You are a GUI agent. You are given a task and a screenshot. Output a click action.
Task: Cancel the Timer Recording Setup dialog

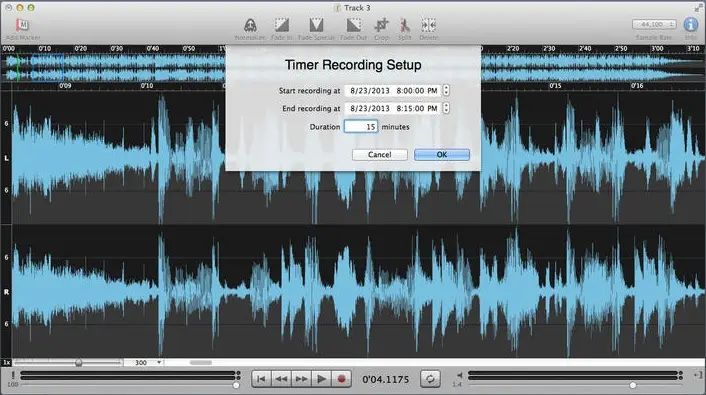click(x=380, y=154)
